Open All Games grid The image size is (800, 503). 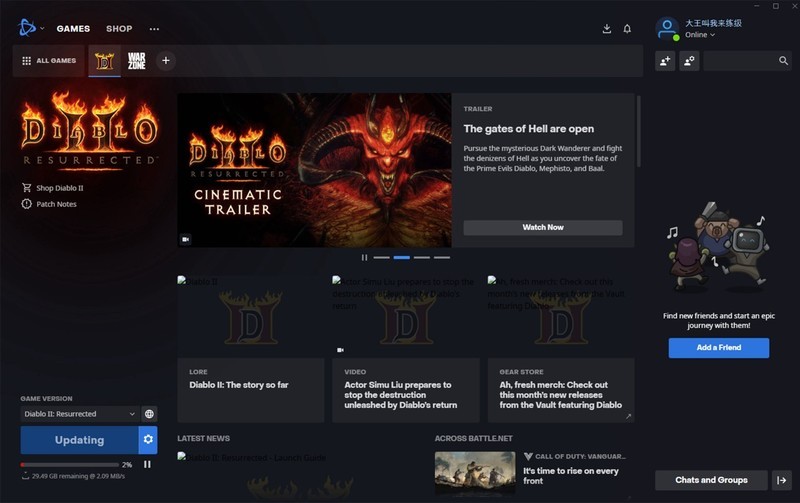pos(49,61)
